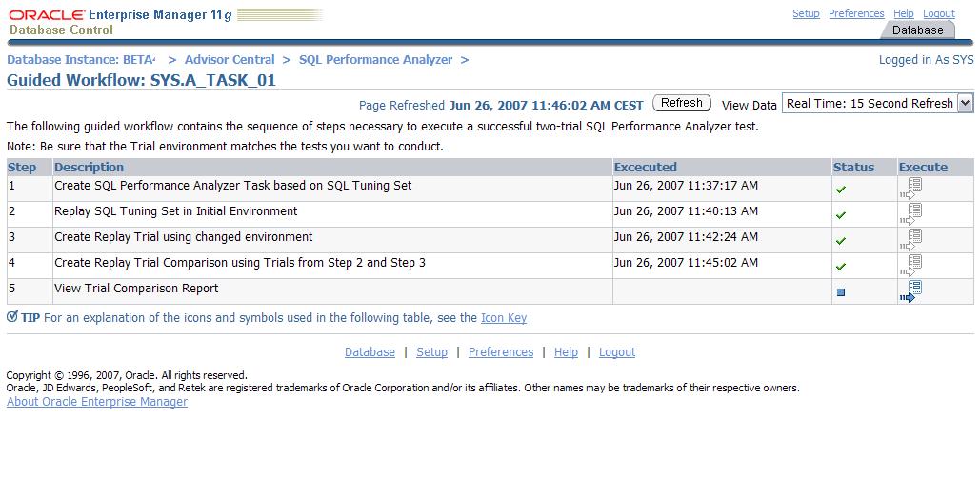Run the execute icon for step 1
Image resolution: width=980 pixels, height=480 pixels.
coord(911,188)
